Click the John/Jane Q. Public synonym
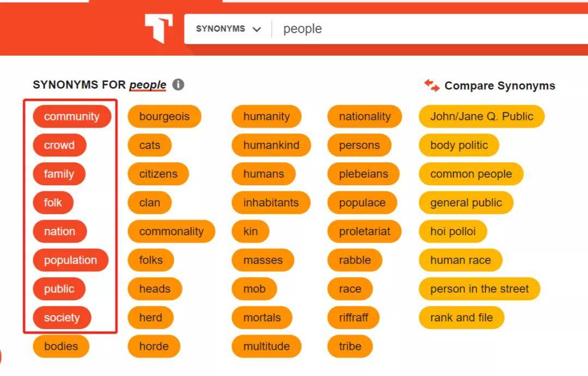The height and width of the screenshot is (376, 588). click(481, 116)
